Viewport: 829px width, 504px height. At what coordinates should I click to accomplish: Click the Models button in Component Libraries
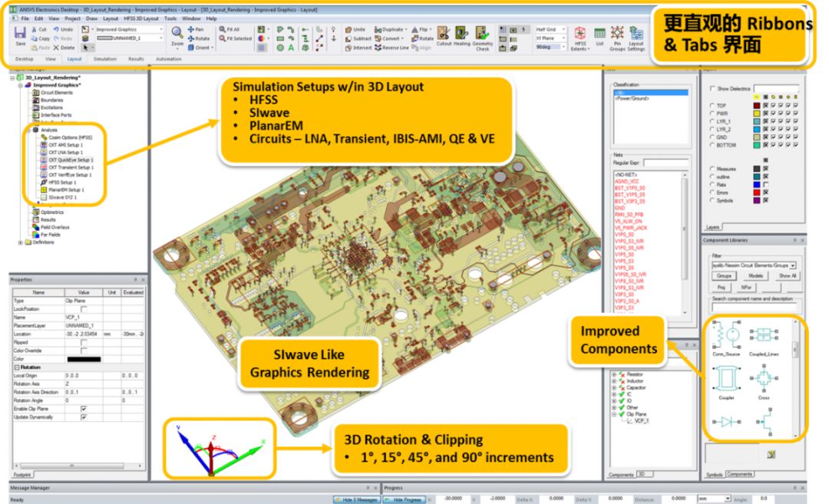tap(755, 275)
